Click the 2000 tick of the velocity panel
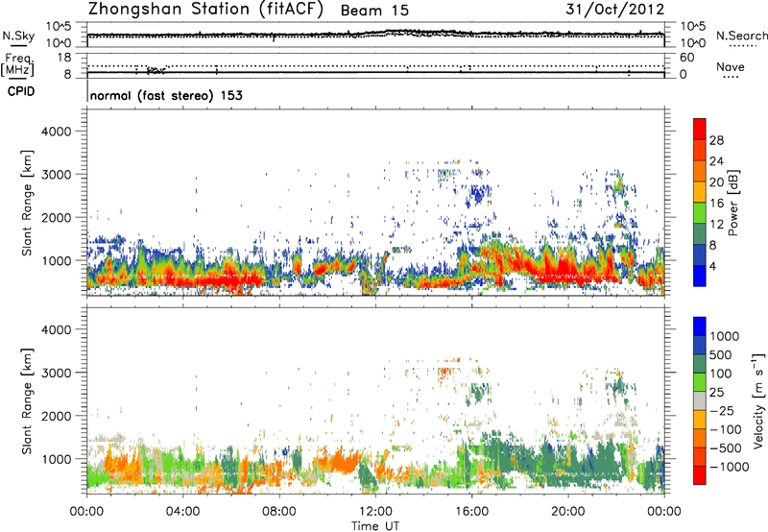The height and width of the screenshot is (532, 768). click(x=57, y=416)
